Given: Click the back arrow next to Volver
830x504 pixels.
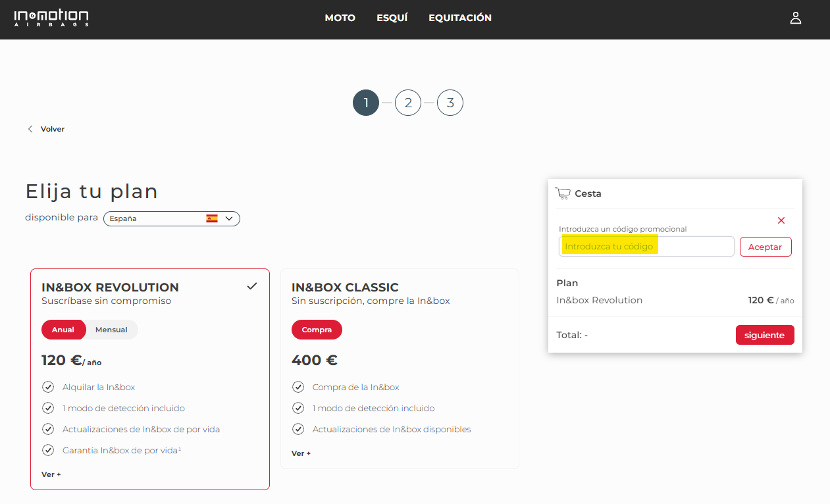Looking at the screenshot, I should 30,129.
